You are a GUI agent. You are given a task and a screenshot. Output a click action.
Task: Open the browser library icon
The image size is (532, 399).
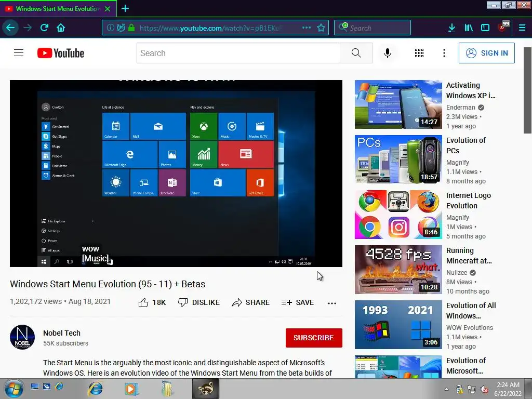tap(469, 28)
